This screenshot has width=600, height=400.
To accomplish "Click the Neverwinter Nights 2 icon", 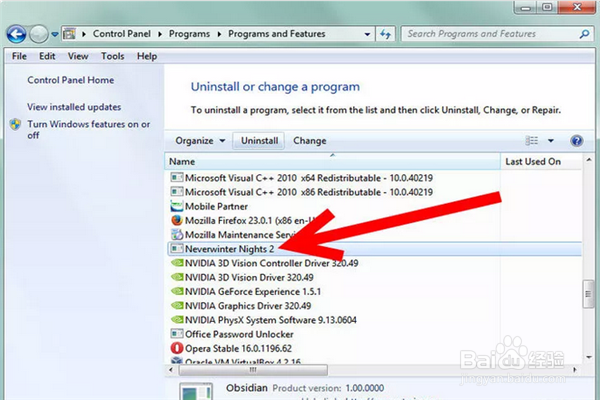I will tap(177, 249).
